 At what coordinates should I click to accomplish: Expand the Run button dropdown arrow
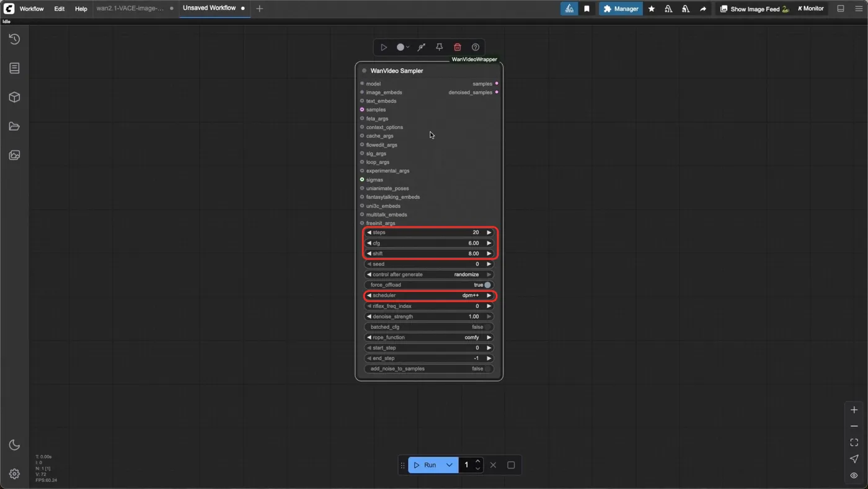pyautogui.click(x=449, y=465)
